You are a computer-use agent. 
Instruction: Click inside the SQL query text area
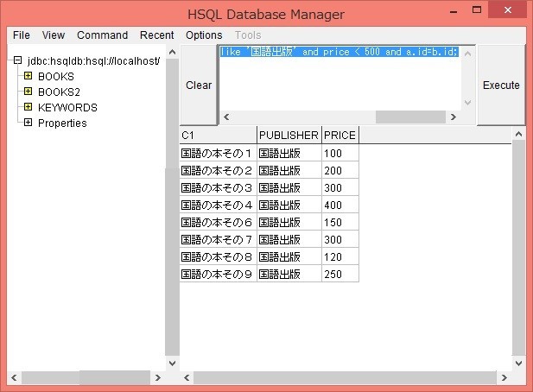pyautogui.click(x=339, y=78)
